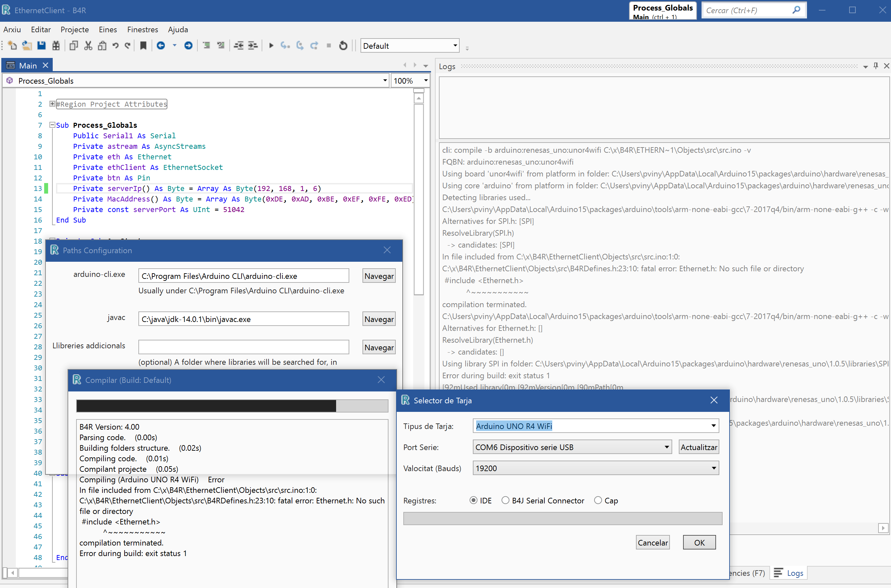The height and width of the screenshot is (588, 891).
Task: Toggle bookmark using the bookmark icon
Action: point(143,45)
